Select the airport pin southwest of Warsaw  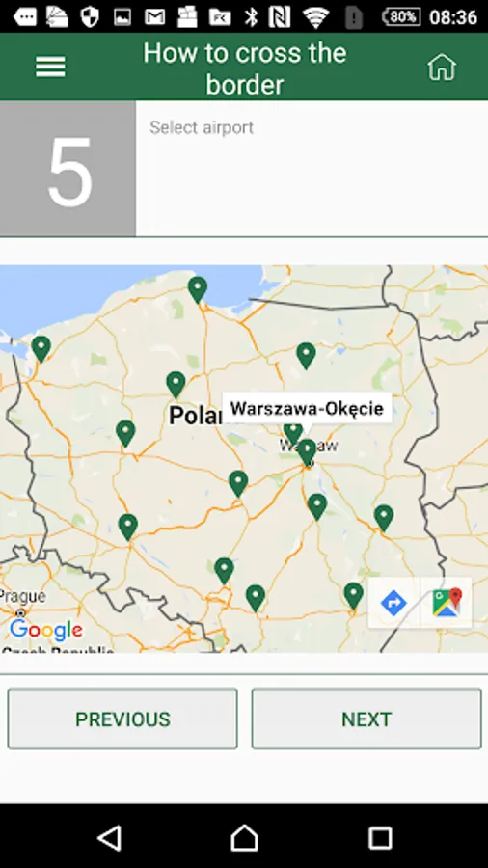click(238, 484)
